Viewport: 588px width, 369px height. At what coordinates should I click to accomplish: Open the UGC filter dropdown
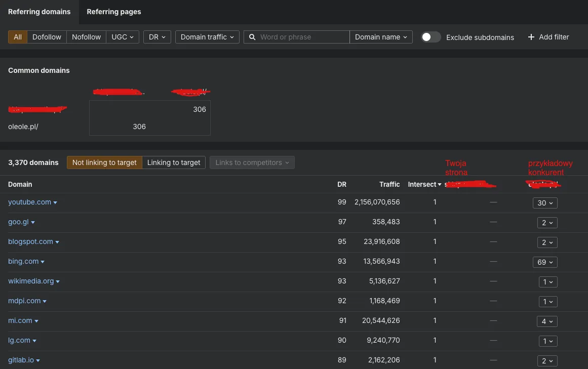(x=123, y=37)
